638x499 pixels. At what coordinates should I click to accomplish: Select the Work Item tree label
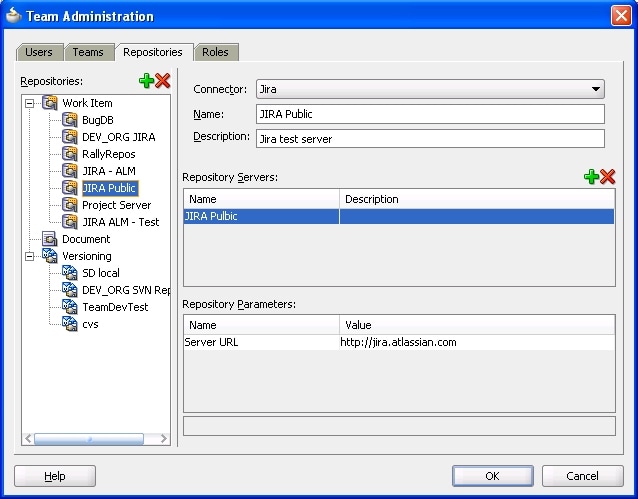[87, 103]
